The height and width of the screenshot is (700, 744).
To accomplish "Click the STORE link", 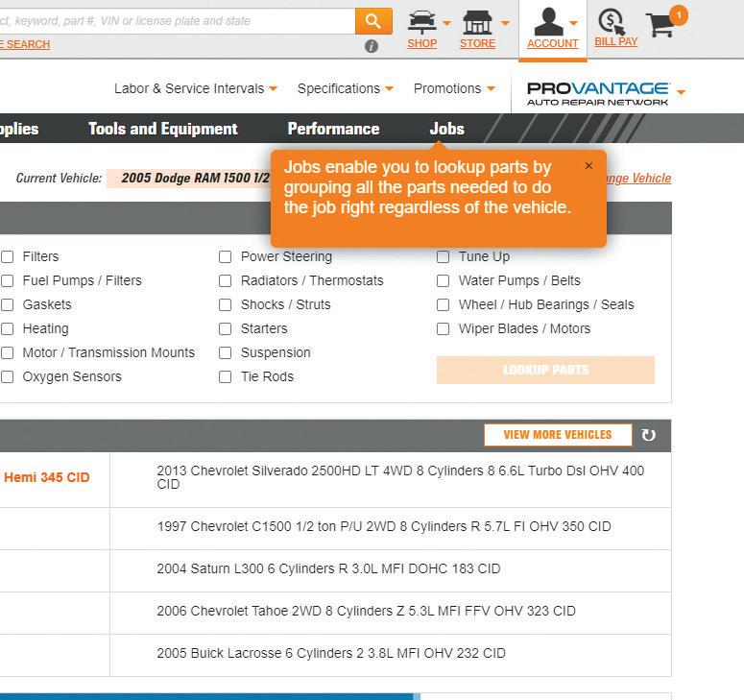I will click(477, 43).
